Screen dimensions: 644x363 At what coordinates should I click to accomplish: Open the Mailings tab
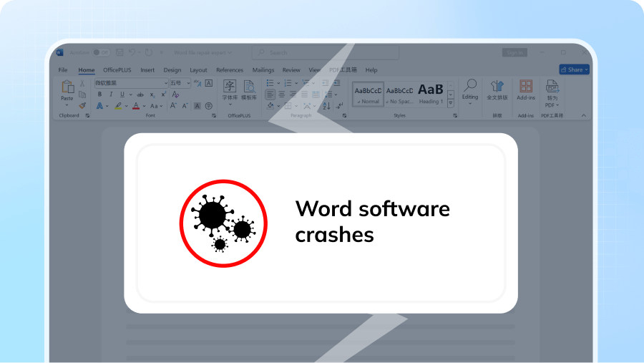coord(263,70)
